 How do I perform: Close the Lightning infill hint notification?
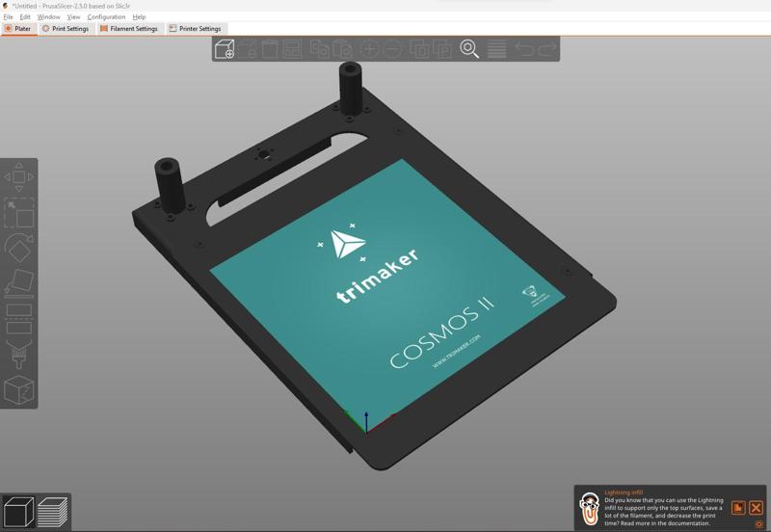click(756, 507)
